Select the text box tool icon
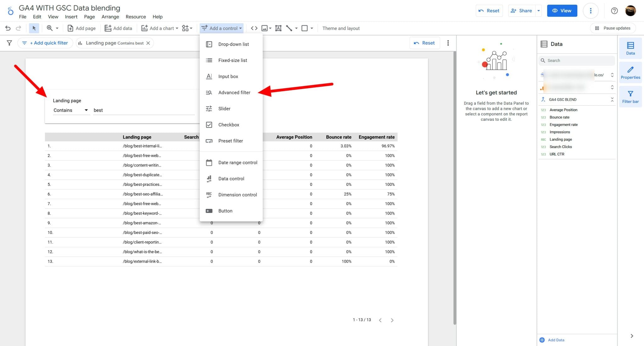This screenshot has height=346, width=644. point(278,28)
